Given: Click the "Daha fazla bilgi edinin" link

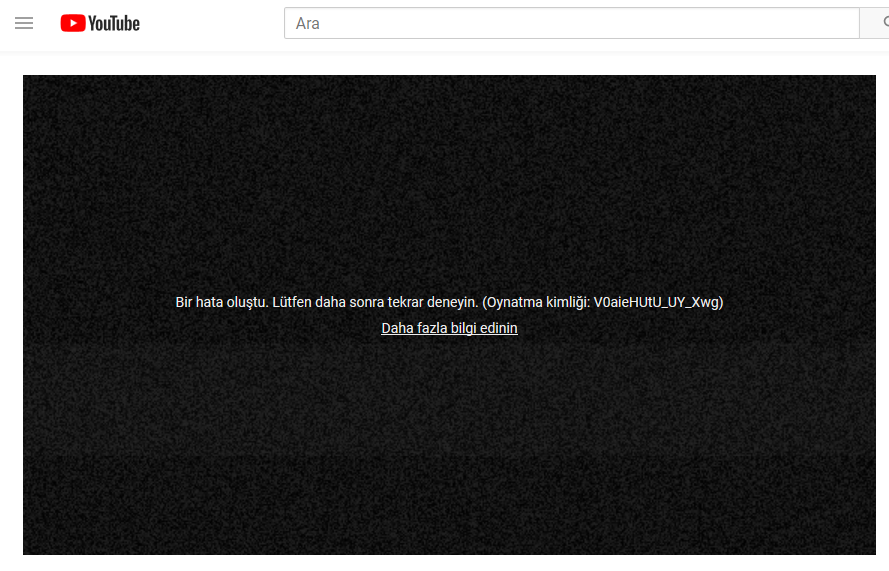Looking at the screenshot, I should (x=449, y=328).
